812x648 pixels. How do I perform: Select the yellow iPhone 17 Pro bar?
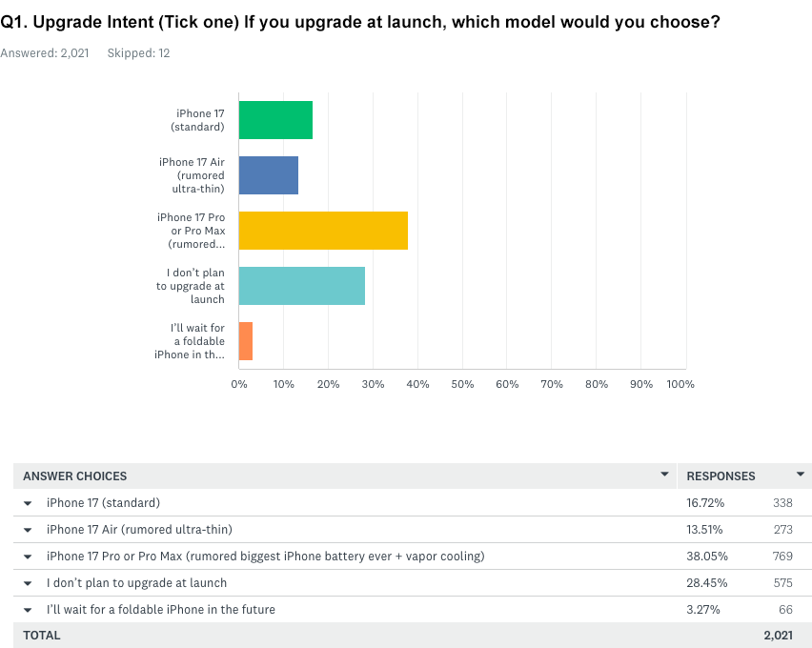pyautogui.click(x=323, y=231)
